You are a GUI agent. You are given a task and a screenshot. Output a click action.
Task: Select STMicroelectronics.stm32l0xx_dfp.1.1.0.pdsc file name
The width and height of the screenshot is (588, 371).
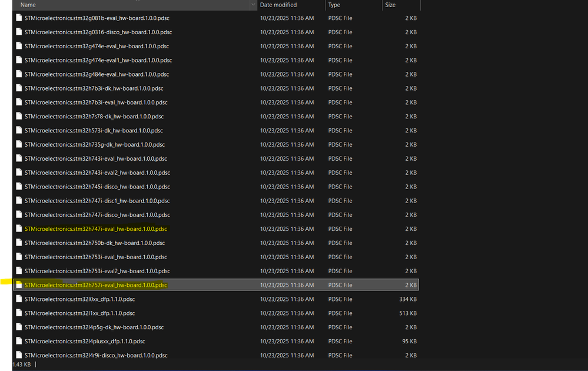pyautogui.click(x=79, y=299)
